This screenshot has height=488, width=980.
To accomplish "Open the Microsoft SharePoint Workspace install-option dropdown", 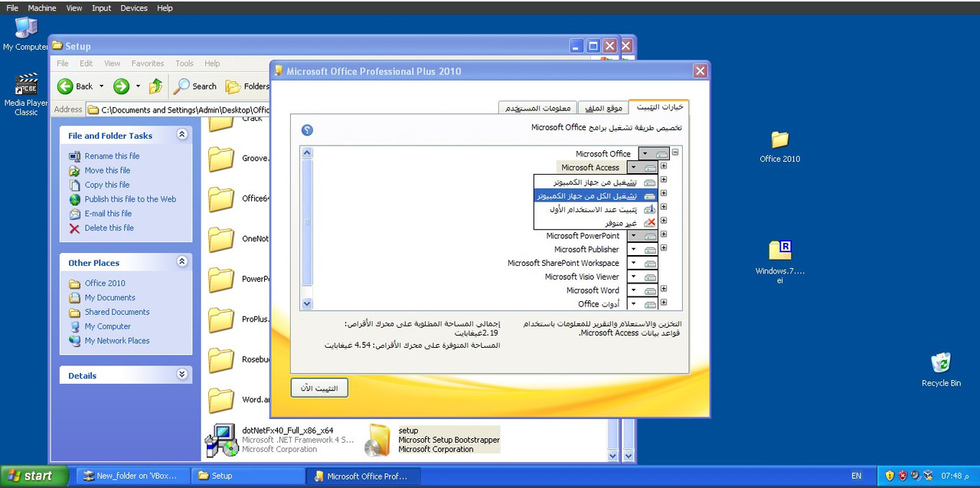I will (x=642, y=264).
